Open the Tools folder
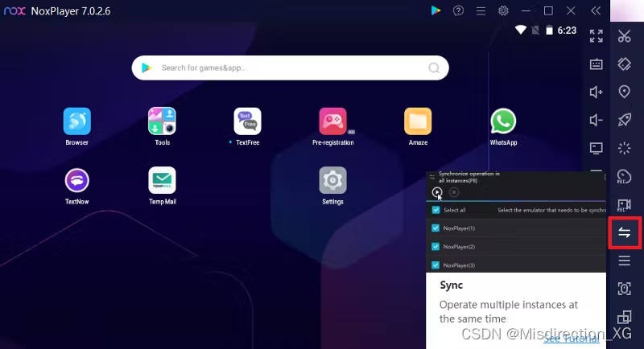The height and width of the screenshot is (349, 644). pyautogui.click(x=163, y=121)
